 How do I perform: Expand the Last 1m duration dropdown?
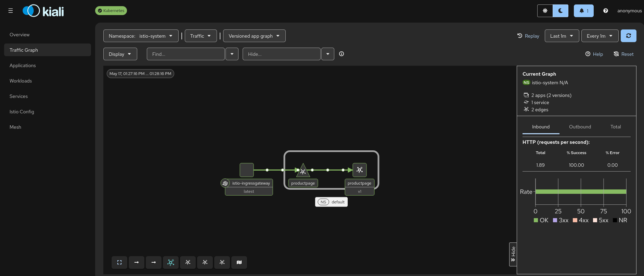point(562,36)
